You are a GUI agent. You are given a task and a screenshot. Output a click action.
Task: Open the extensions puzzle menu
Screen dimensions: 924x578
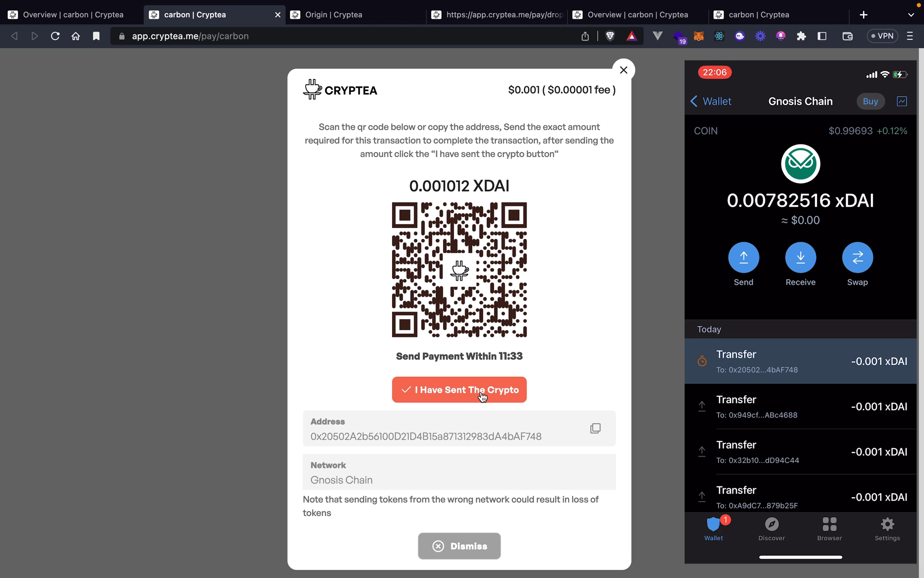[801, 36]
